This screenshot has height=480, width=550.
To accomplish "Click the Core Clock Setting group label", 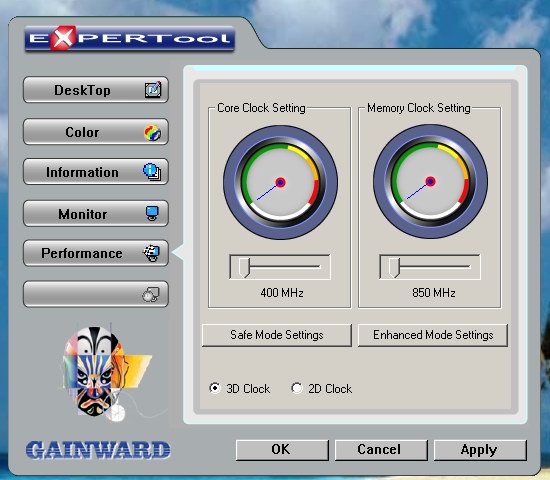I will tap(261, 108).
